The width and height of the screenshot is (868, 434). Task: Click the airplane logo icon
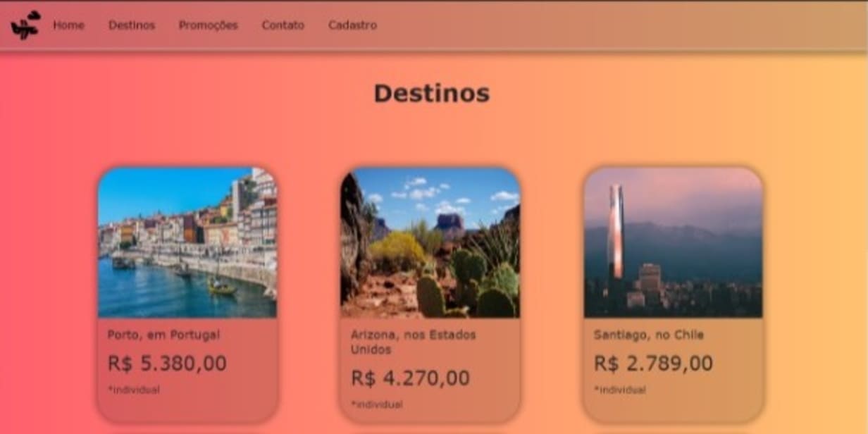coord(25,25)
